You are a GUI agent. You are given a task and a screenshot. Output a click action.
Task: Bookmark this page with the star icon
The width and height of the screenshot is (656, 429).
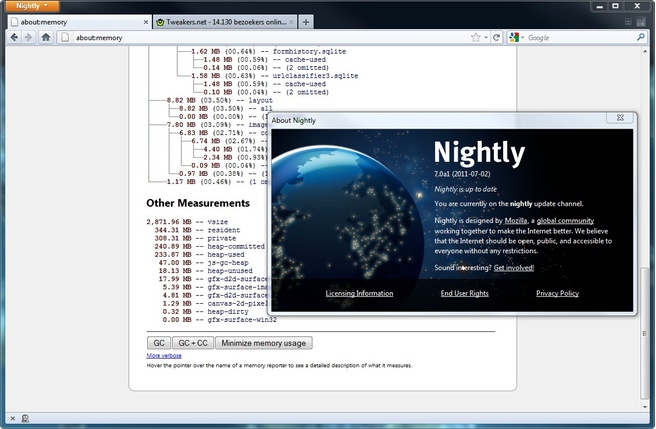pos(476,38)
